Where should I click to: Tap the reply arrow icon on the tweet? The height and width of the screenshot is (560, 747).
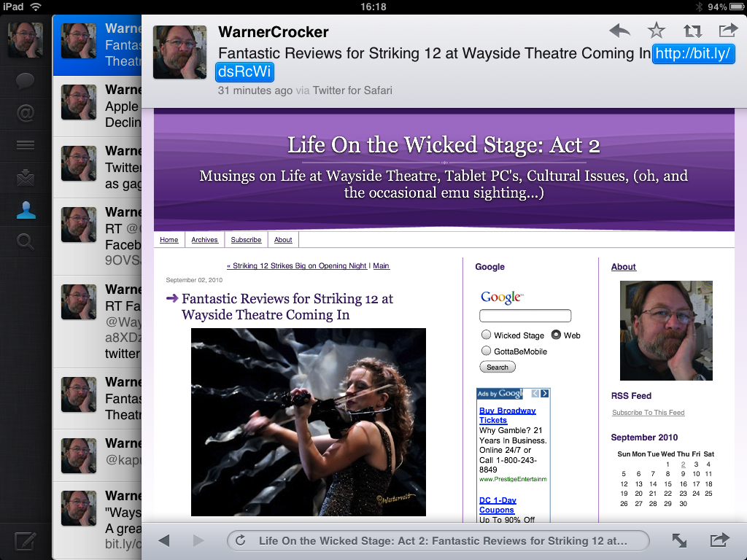620,31
